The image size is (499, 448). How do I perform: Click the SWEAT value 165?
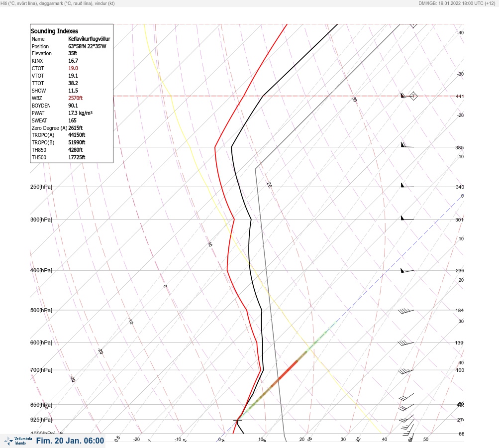click(x=72, y=120)
